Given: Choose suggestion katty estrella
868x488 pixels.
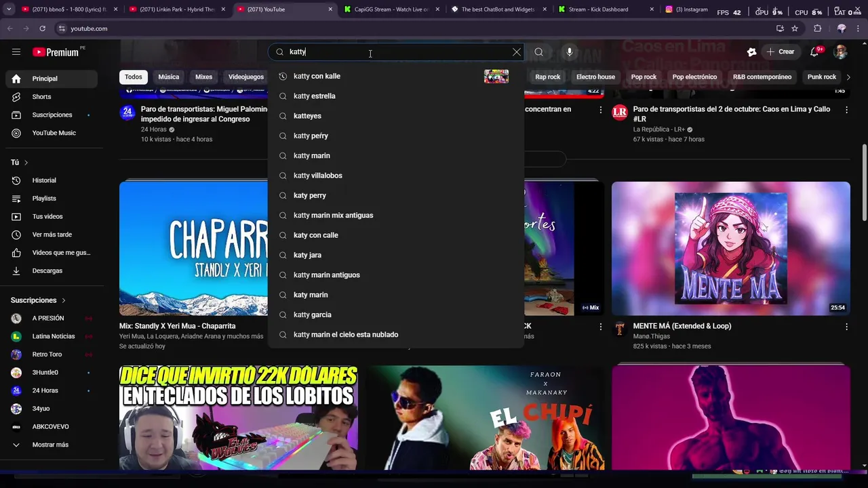Looking at the screenshot, I should [x=396, y=96].
